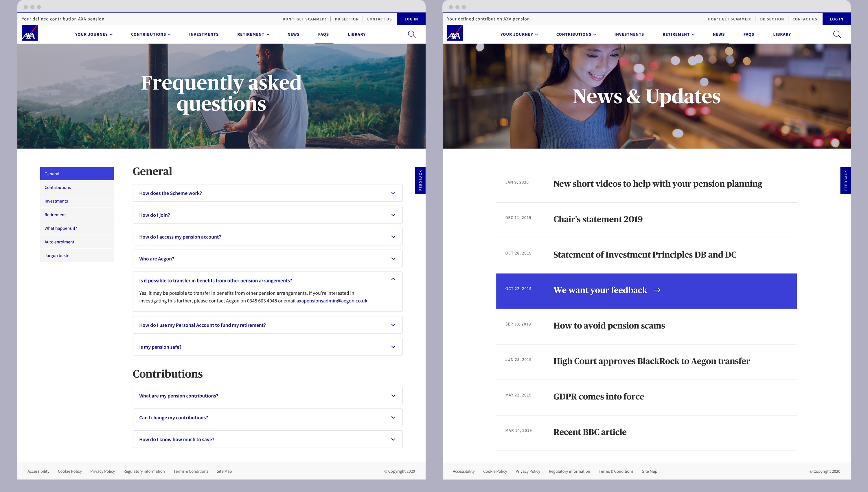Select FAQs tab in FAQs window nav
Image resolution: width=868 pixels, height=492 pixels.
(323, 34)
